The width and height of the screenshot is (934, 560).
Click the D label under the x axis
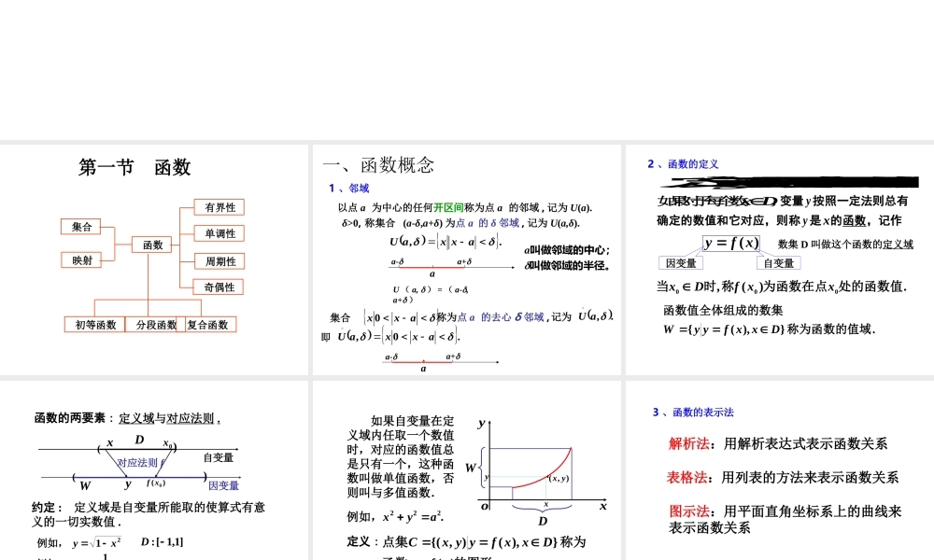click(x=543, y=521)
